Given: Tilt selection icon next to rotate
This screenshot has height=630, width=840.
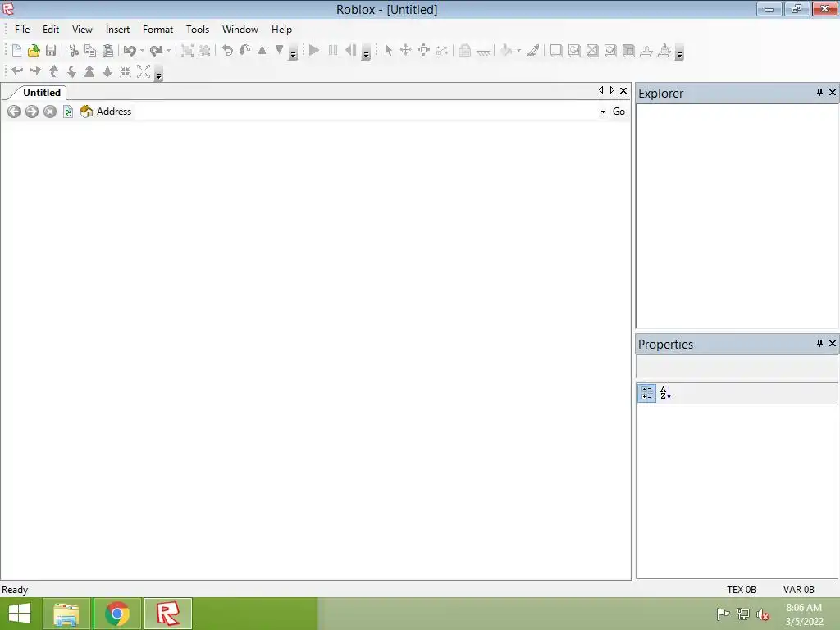Looking at the screenshot, I should 244,50.
